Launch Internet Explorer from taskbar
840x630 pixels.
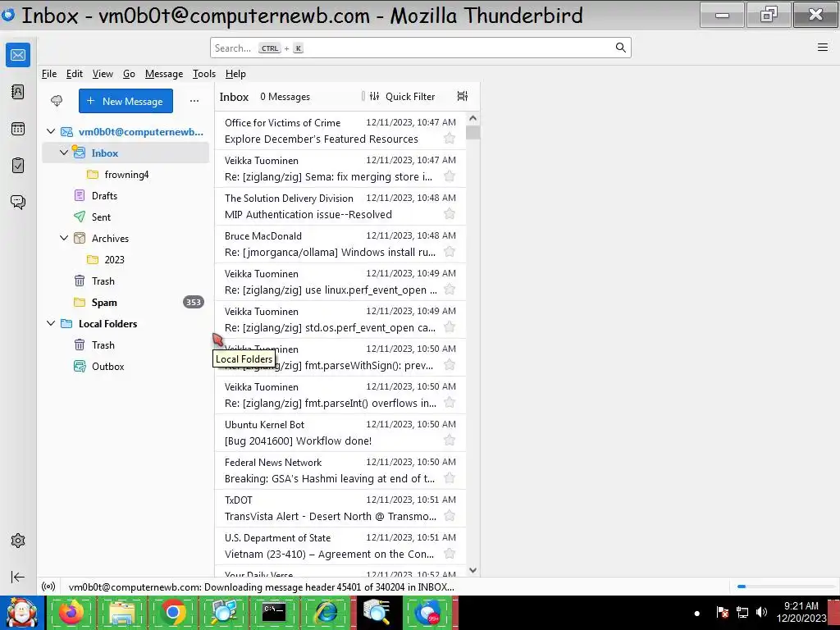coord(325,612)
